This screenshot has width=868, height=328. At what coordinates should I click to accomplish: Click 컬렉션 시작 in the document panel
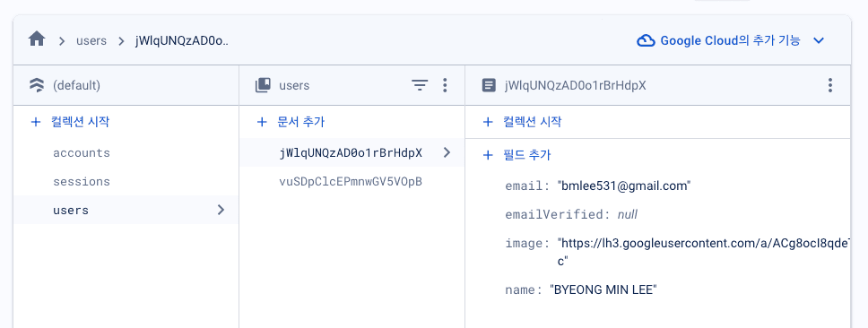(522, 122)
